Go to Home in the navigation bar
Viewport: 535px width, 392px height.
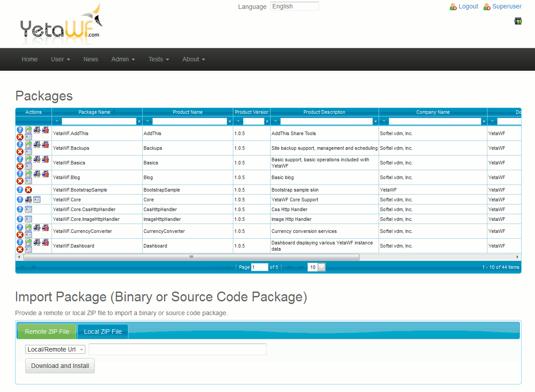point(30,59)
